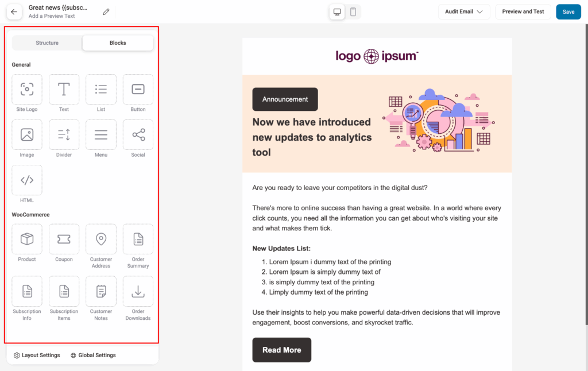Switch to mobile preview mode
The width and height of the screenshot is (588, 371).
pos(354,11)
